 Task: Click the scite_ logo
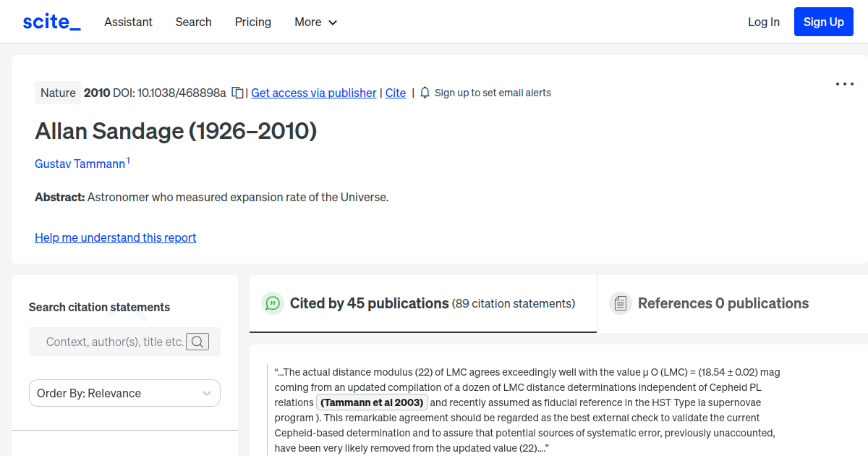(x=51, y=22)
